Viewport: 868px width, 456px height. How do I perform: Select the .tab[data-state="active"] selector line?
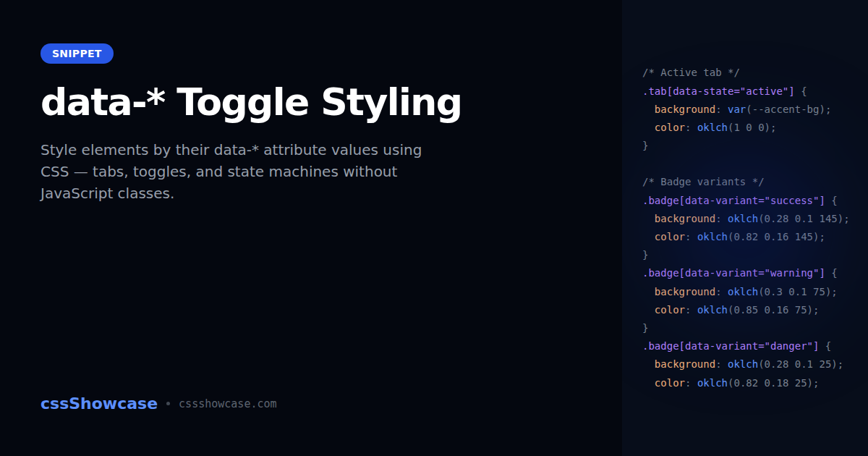pyautogui.click(x=724, y=91)
